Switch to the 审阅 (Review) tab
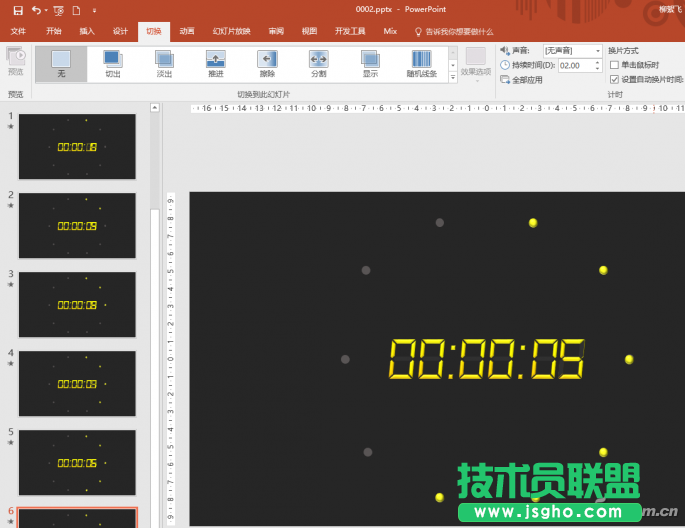Screen dimensions: 685x528 (276, 31)
